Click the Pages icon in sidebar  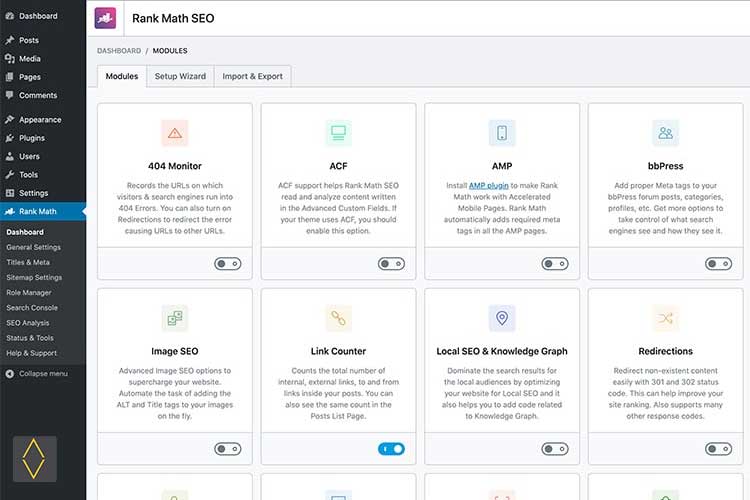pos(9,77)
